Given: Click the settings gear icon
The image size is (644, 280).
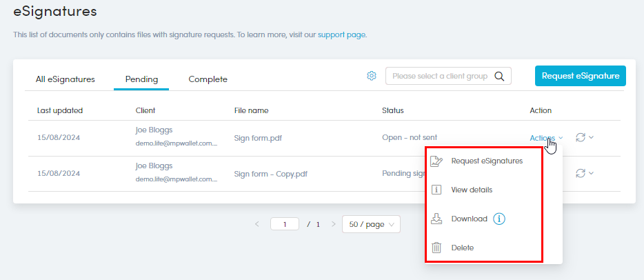Looking at the screenshot, I should click(372, 76).
